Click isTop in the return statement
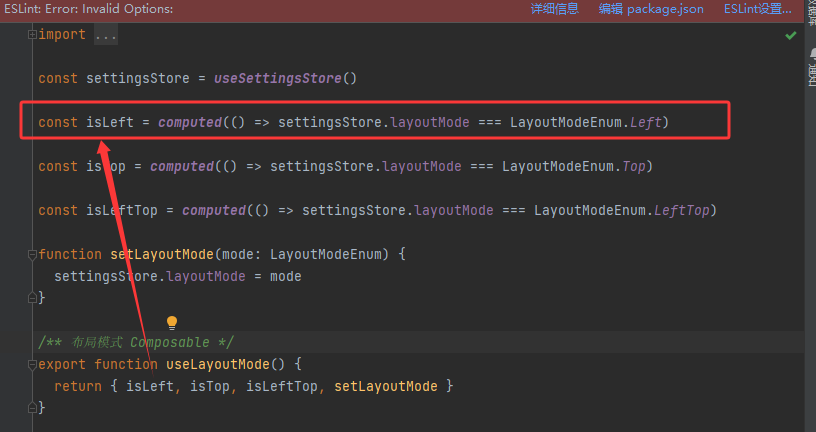 click(x=210, y=386)
